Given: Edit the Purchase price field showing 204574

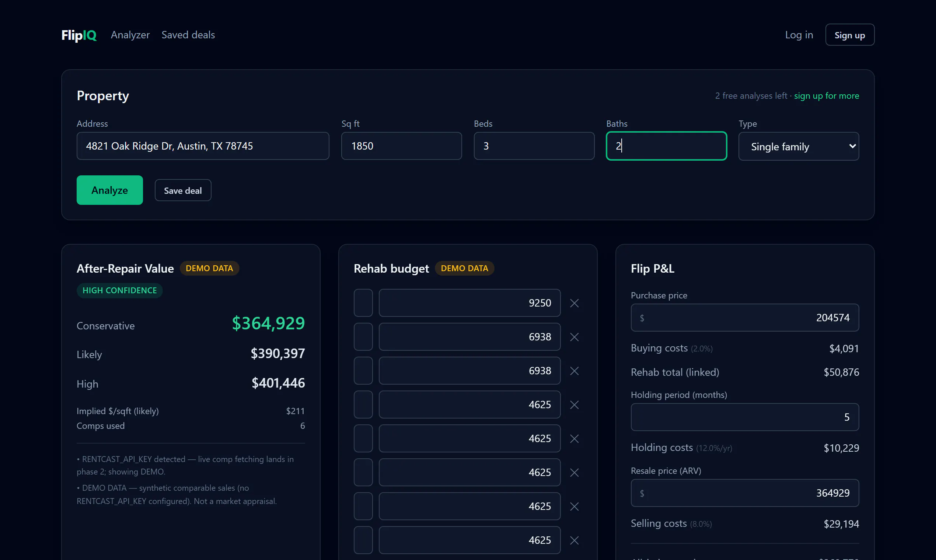Looking at the screenshot, I should (x=745, y=318).
